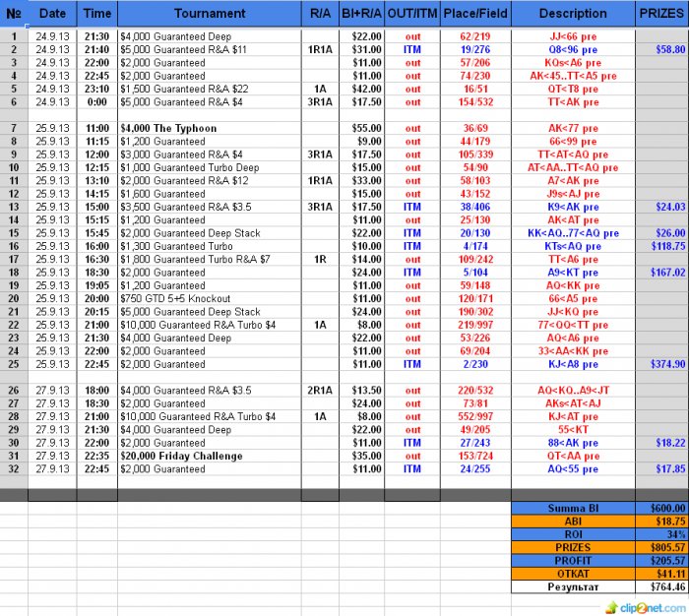Select the Summa BI label cell
Viewport: 689px width, 616px height.
[573, 509]
